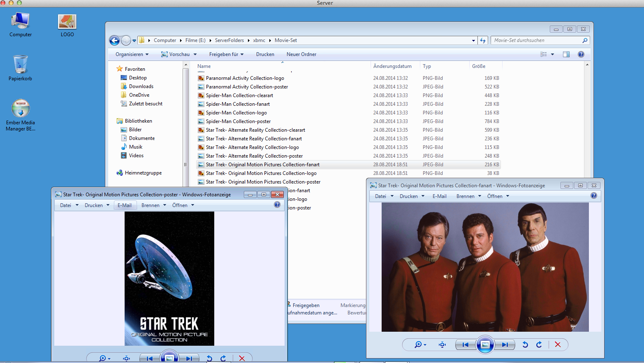Sort by Änderungsdatum column header
This screenshot has width=644, height=363.
pos(392,66)
